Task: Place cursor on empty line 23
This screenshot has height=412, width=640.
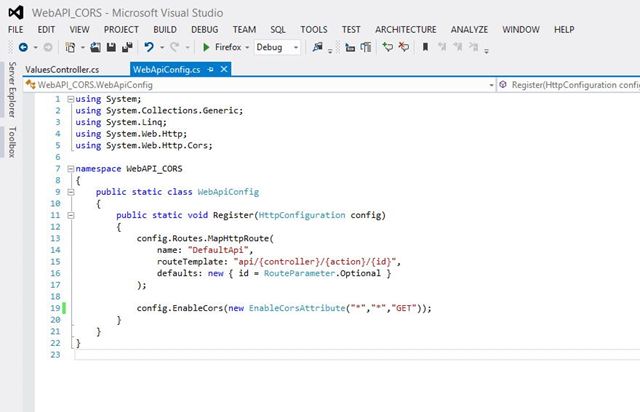Action: [x=357, y=354]
